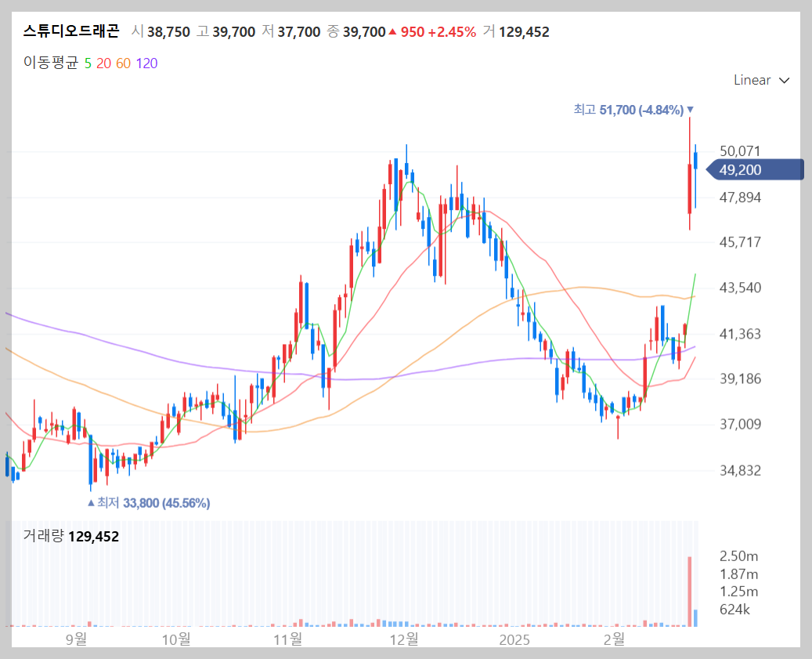Click the 34,832 price axis value
The height and width of the screenshot is (659, 812).
740,470
